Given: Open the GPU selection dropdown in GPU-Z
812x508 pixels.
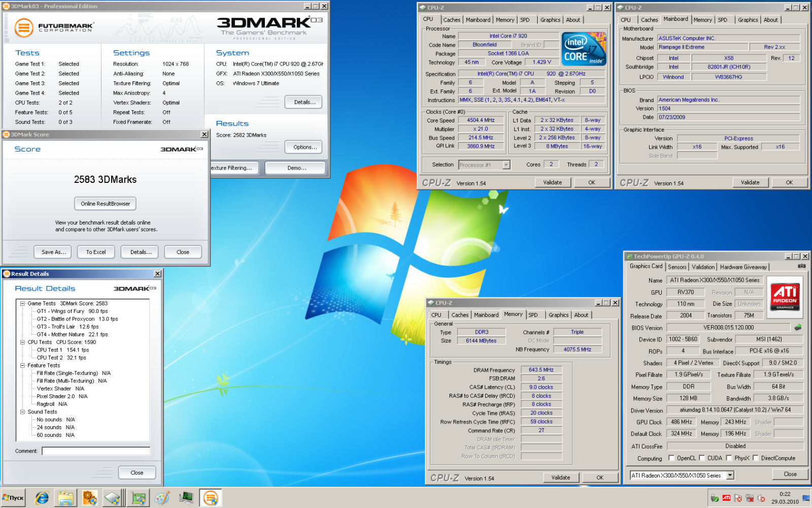Looking at the screenshot, I should pyautogui.click(x=730, y=475).
